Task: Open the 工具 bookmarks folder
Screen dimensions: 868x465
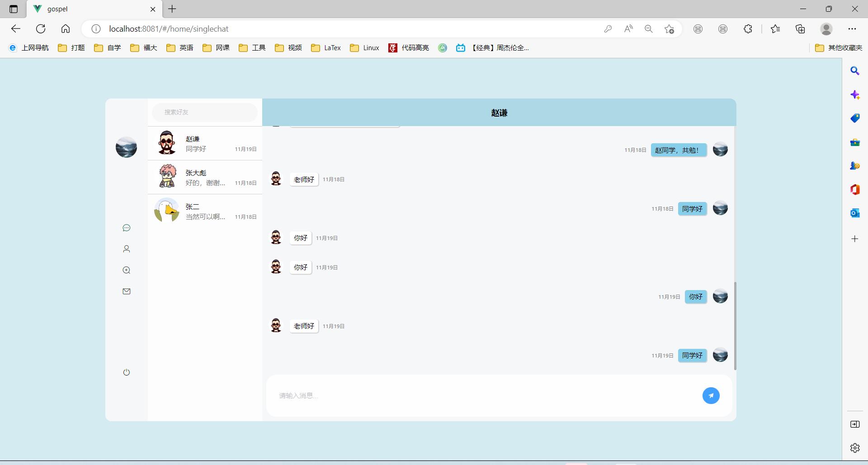Action: pos(252,48)
